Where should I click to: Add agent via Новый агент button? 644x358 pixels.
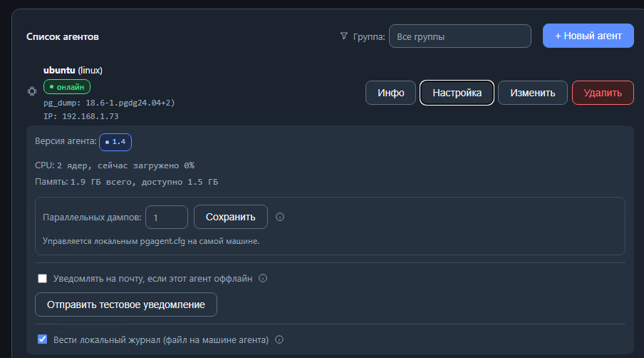click(x=588, y=36)
